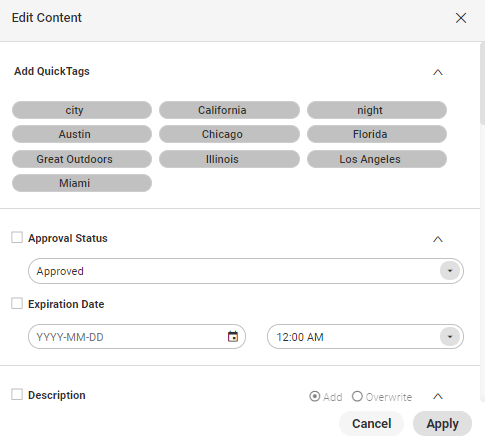Collapse the Approval Status section

438,239
